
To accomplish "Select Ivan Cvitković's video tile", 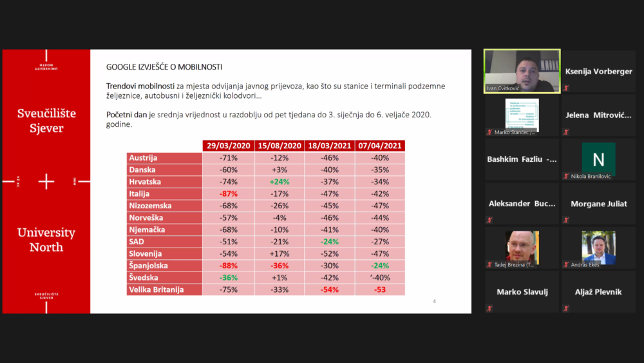I will click(522, 71).
